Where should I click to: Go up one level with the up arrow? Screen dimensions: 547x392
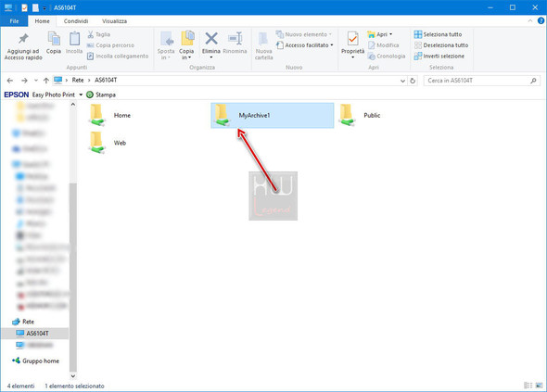tap(46, 81)
